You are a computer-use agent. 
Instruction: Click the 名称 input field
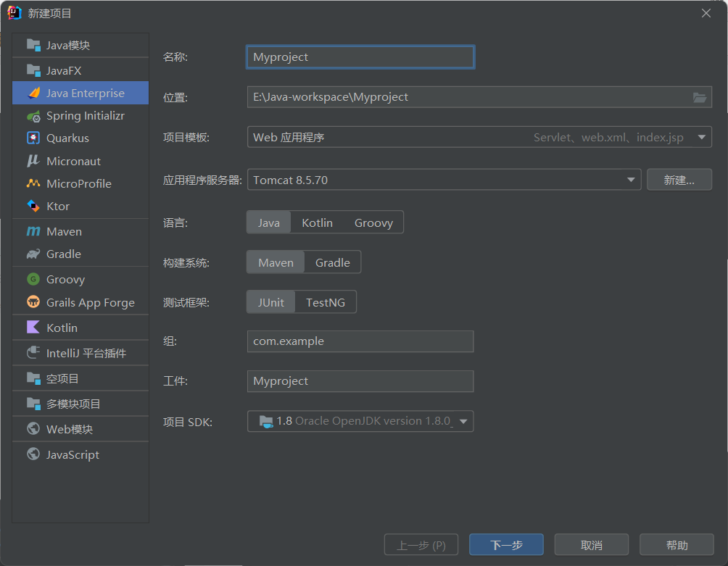[360, 57]
